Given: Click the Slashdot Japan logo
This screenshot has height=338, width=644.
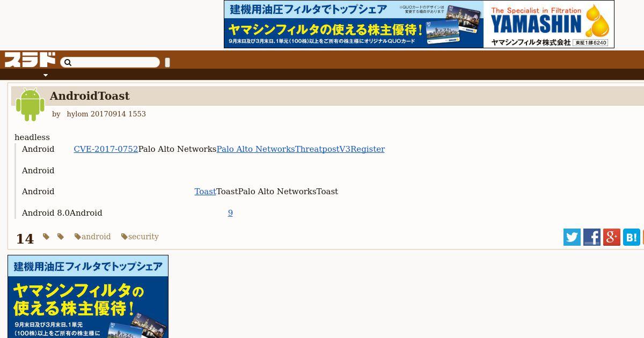Looking at the screenshot, I should pyautogui.click(x=30, y=60).
